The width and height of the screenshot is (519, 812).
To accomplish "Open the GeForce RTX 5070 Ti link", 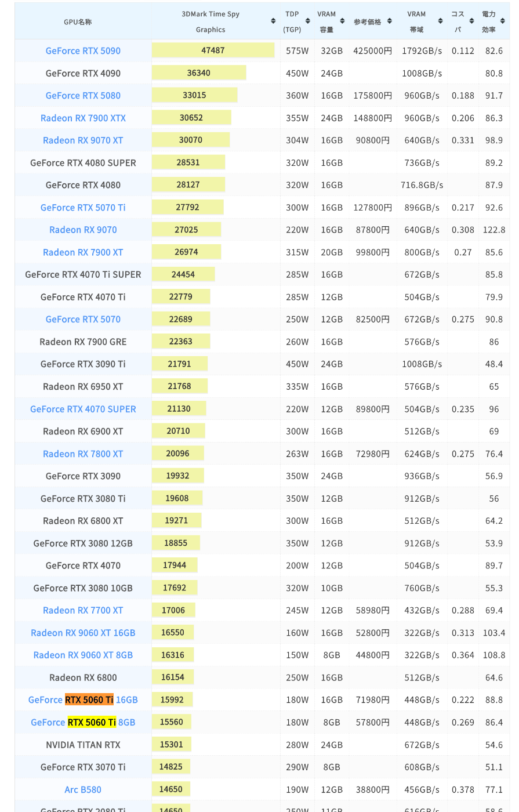I will pos(83,207).
